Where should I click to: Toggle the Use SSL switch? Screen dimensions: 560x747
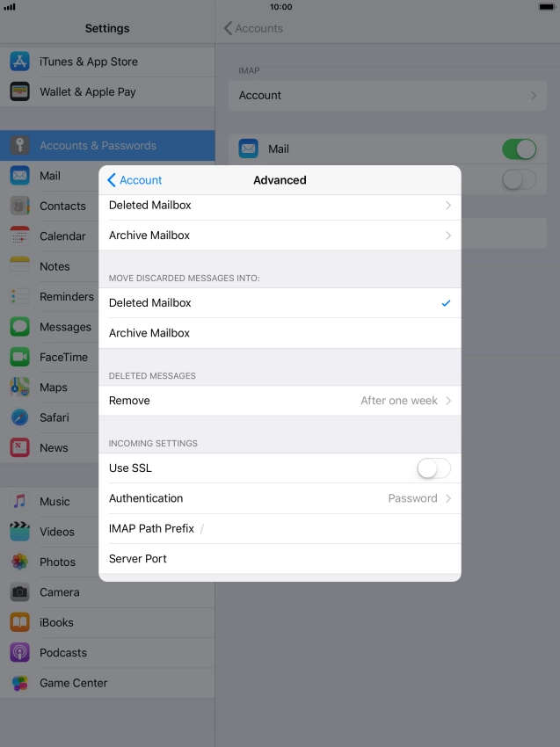[433, 468]
